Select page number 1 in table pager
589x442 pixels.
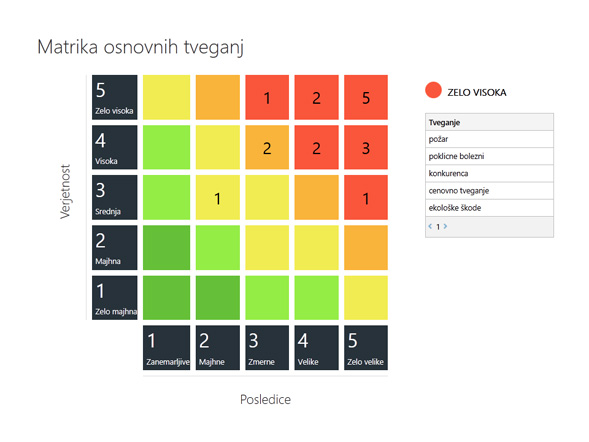click(438, 227)
